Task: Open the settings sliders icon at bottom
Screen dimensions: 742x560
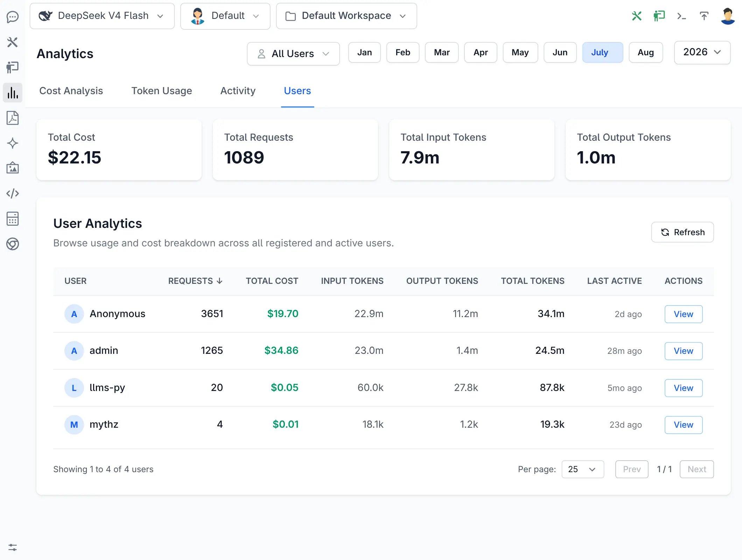Action: coord(13,547)
